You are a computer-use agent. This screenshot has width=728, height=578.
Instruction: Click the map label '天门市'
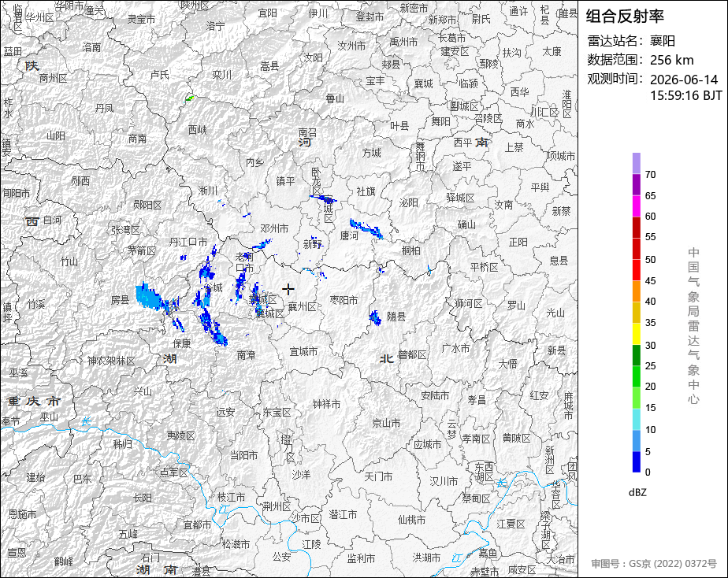click(x=378, y=476)
